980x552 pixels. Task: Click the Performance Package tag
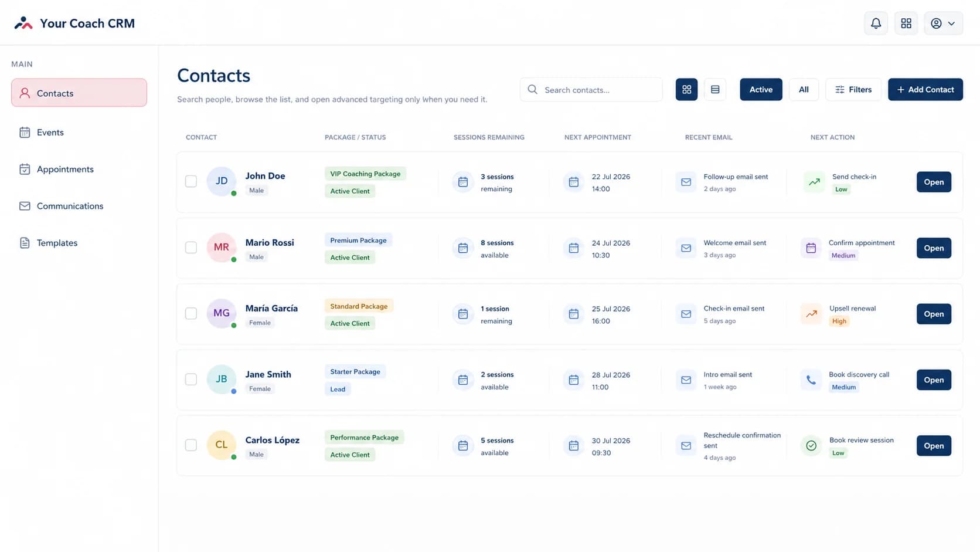coord(364,438)
